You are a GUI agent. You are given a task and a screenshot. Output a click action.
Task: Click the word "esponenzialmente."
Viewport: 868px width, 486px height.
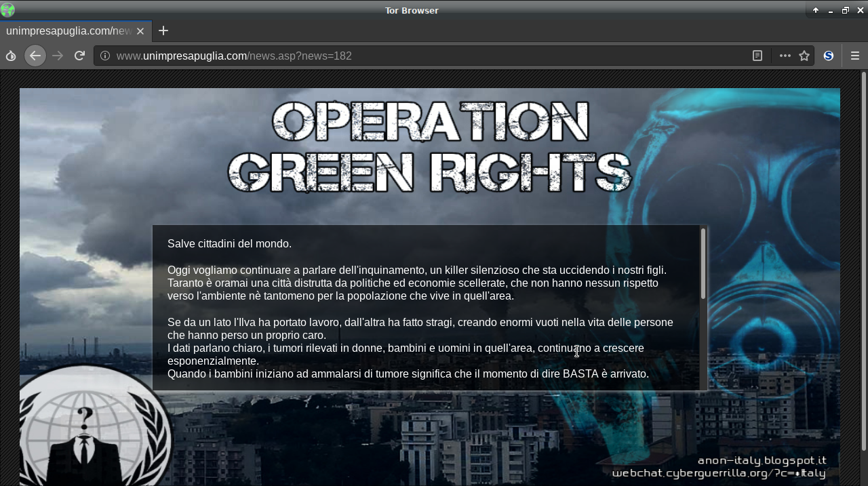coord(213,361)
